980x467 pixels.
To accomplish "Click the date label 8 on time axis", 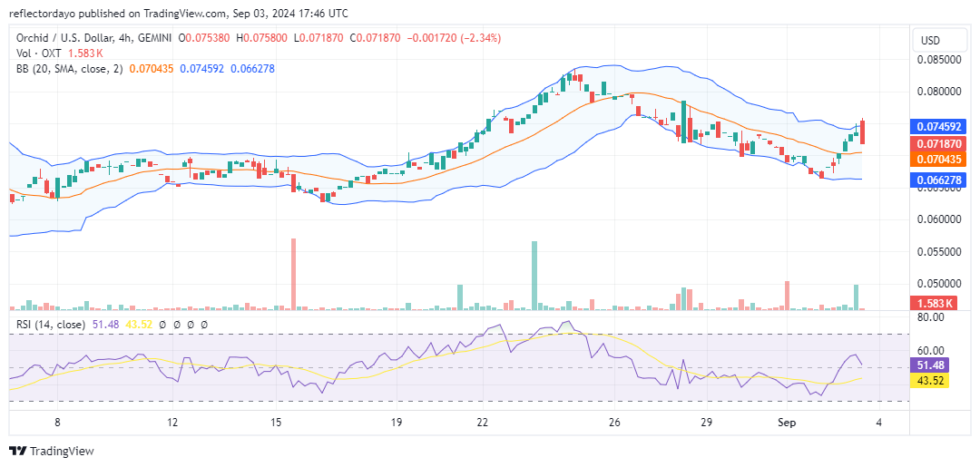I will coord(57,423).
